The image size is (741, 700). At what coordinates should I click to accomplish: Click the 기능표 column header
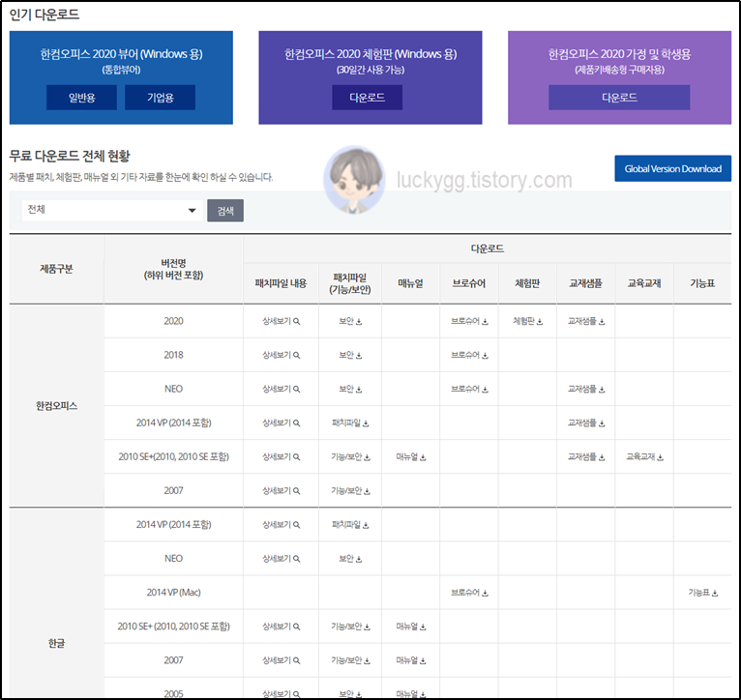click(x=702, y=283)
